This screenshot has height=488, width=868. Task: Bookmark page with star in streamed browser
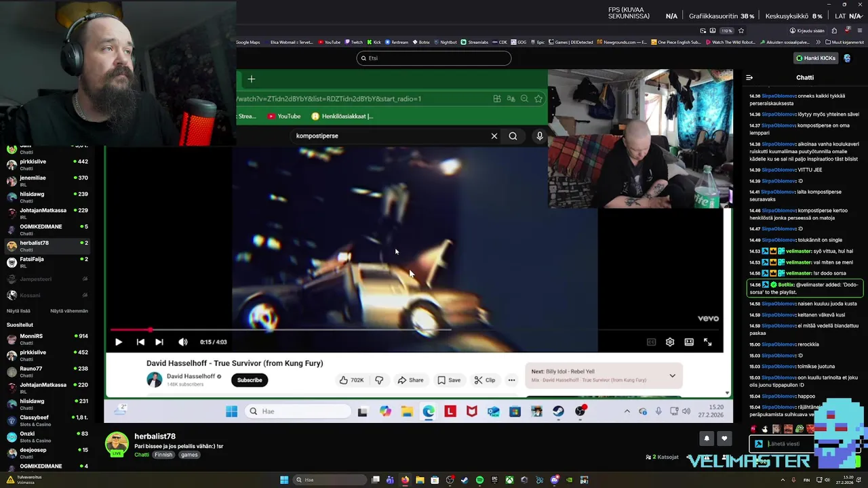click(x=538, y=99)
